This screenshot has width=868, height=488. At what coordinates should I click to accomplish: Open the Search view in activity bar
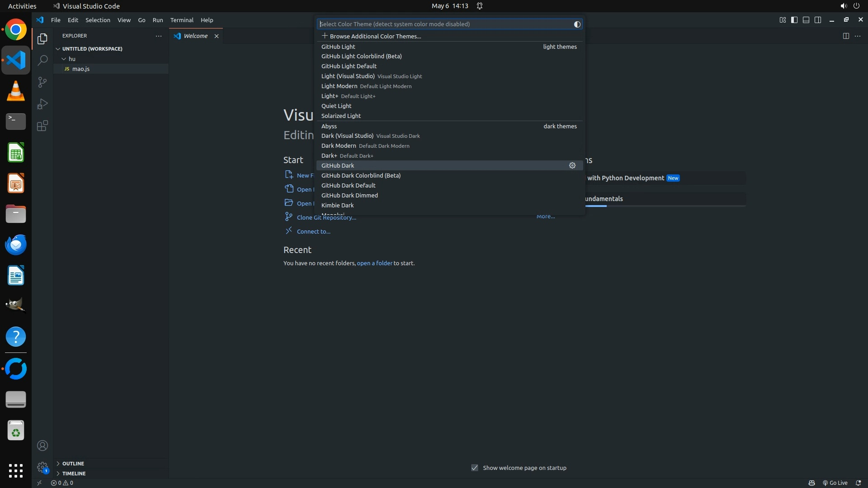tap(42, 60)
